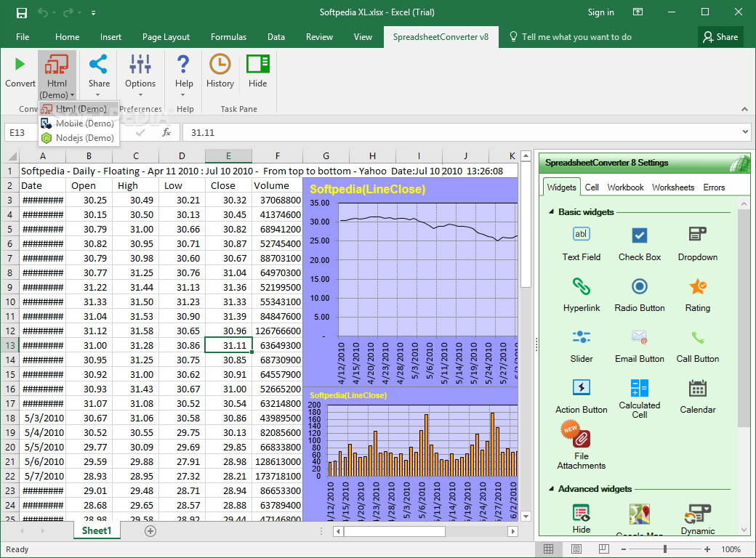The image size is (756, 558).
Task: Pick the Calendar widget icon
Action: (698, 388)
